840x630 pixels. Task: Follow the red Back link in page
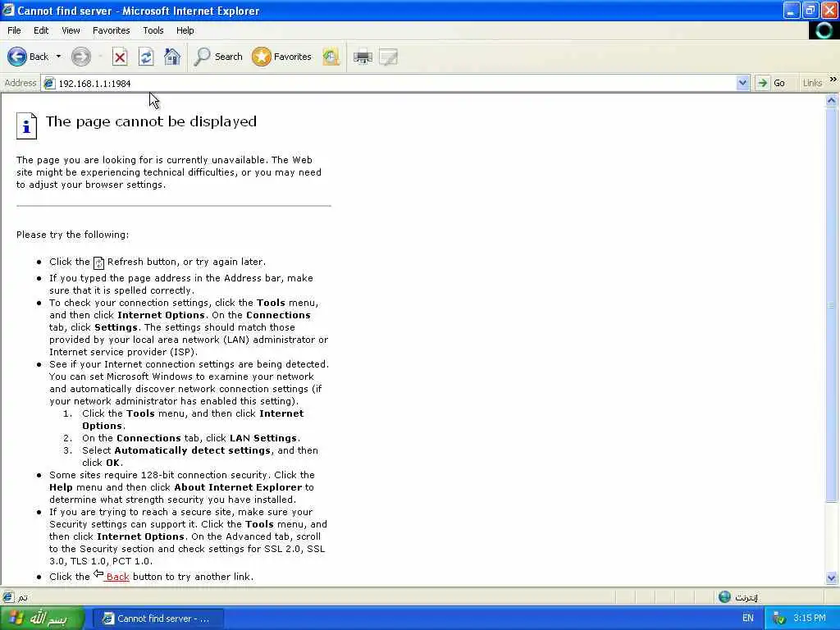pyautogui.click(x=118, y=577)
